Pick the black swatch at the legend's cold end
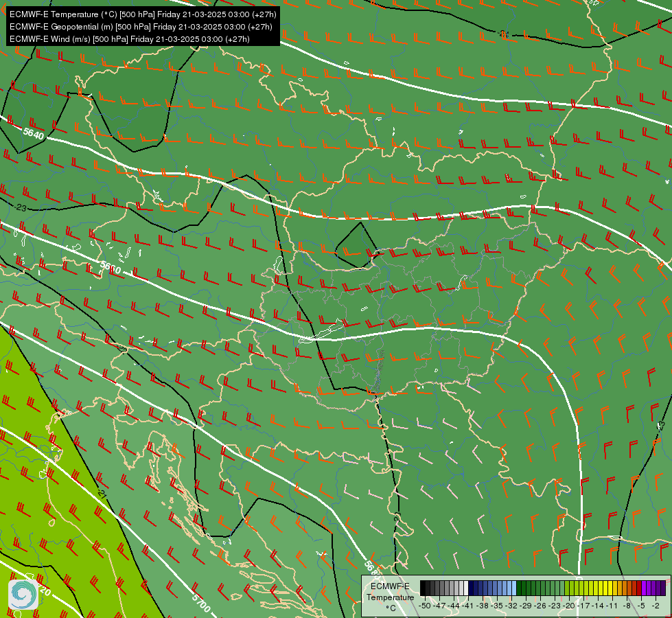This screenshot has height=618, width=672. [423, 588]
